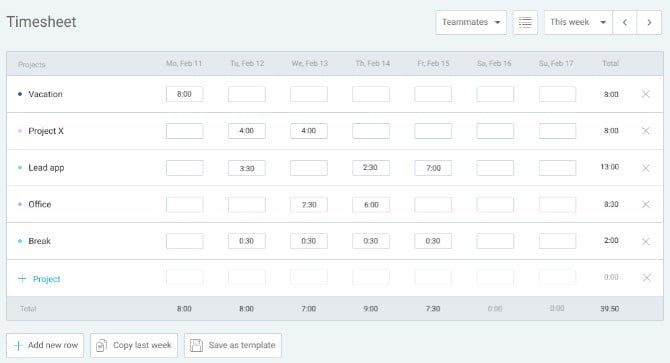Image resolution: width=670 pixels, height=363 pixels.
Task: Remove the Lead app row
Action: click(x=646, y=168)
